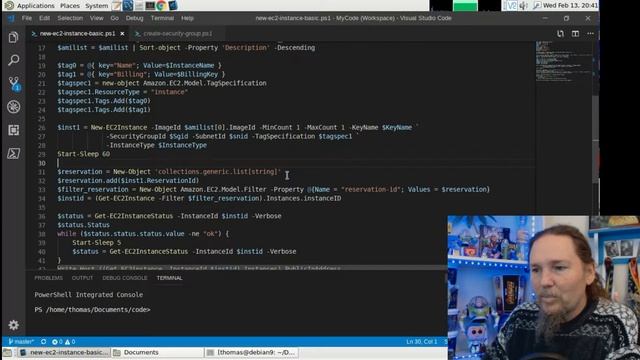The height and width of the screenshot is (360, 640).
Task: Open the Places menu in the top panel
Action: 70,5
